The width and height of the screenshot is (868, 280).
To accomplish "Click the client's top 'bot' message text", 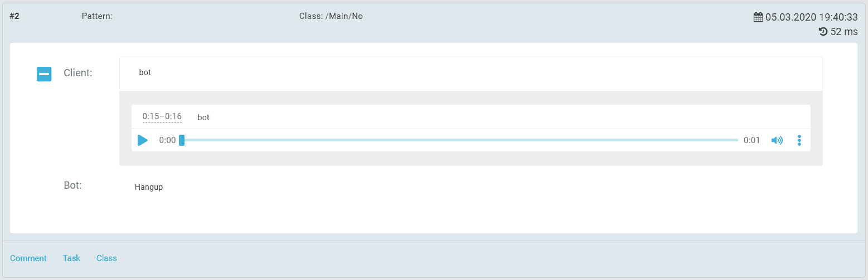I will (145, 72).
